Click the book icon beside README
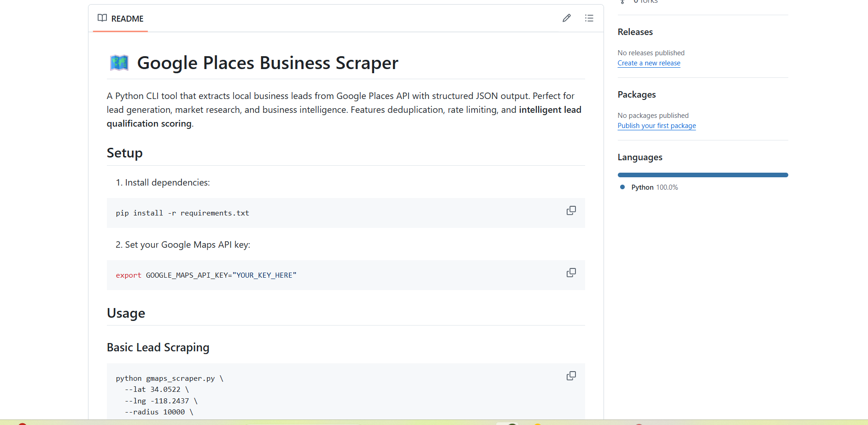Viewport: 868px width, 425px height. tap(102, 18)
